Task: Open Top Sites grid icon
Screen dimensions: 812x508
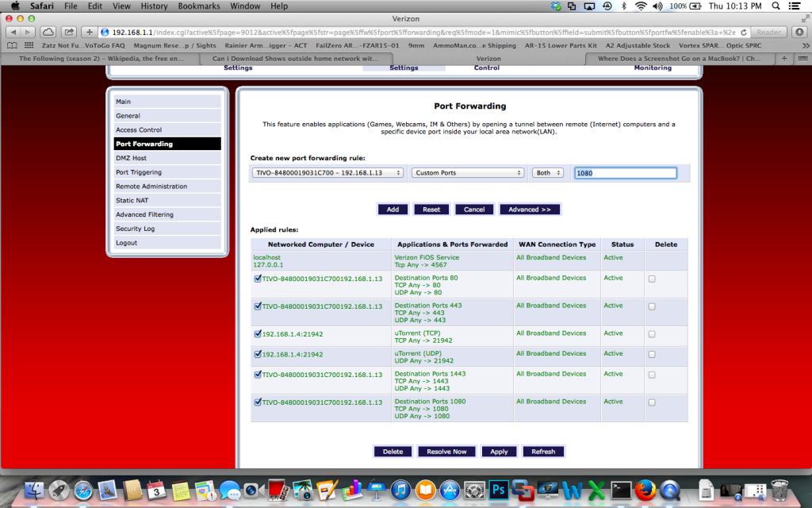Action: [x=29, y=45]
